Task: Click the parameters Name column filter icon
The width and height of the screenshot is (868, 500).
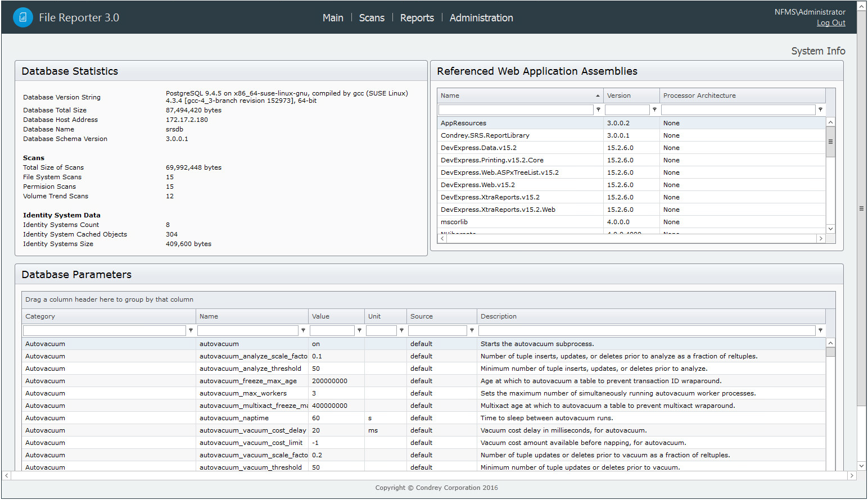Action: 303,330
